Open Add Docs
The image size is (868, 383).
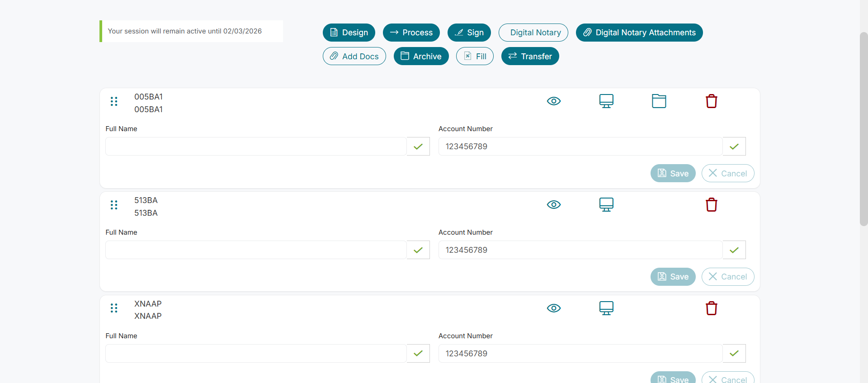pos(354,57)
